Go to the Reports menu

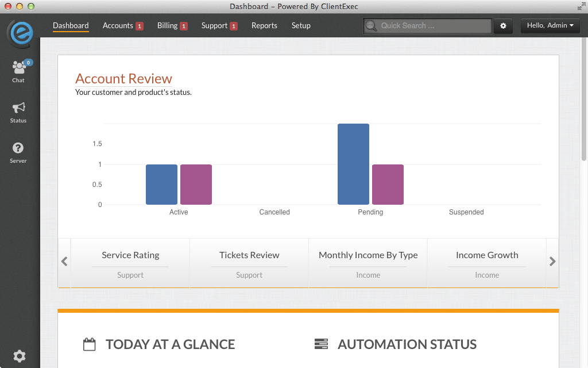pos(264,26)
